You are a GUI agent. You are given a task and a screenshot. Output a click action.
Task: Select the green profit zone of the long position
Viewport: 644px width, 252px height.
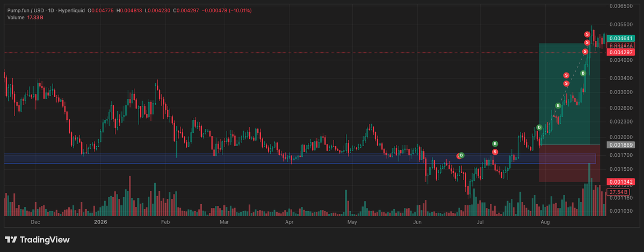tap(570, 94)
